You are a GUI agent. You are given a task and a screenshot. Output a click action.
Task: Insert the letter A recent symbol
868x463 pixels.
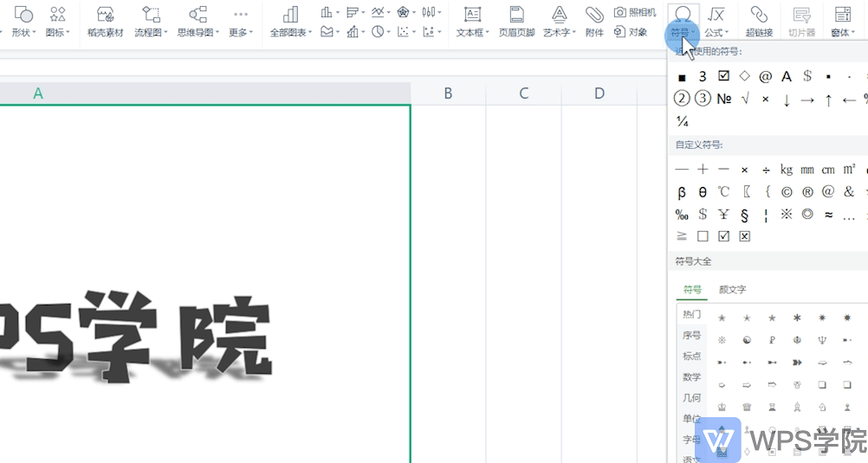point(786,76)
